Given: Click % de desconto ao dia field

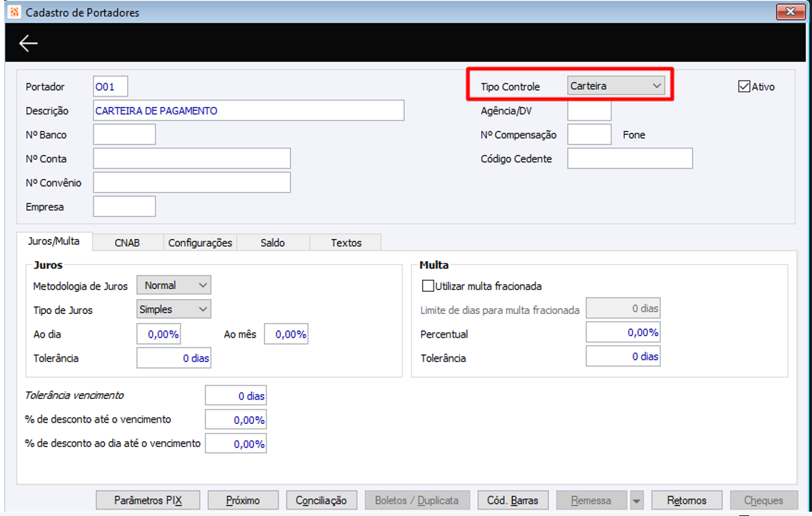Looking at the screenshot, I should 236,443.
